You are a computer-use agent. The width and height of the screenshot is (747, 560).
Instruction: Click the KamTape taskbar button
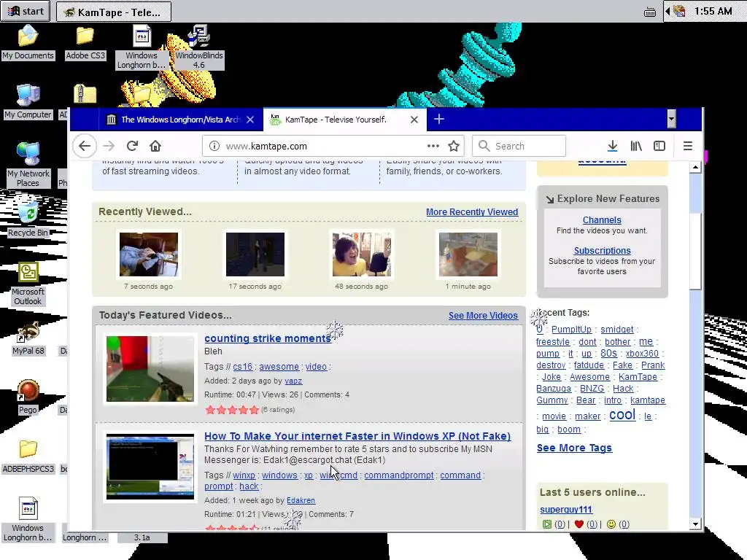[x=113, y=12]
